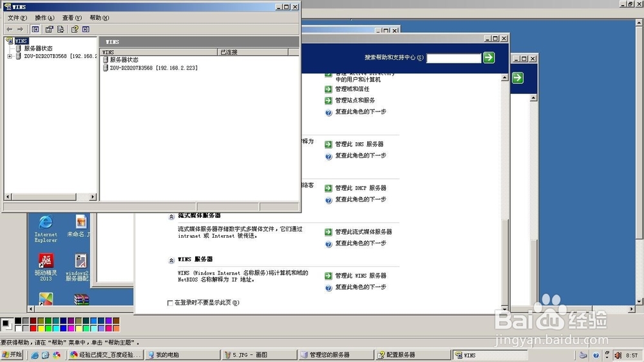This screenshot has height=362, width=644.
Task: Click the right arrow of WINS tree horizontal scrollbar
Action: 93,197
